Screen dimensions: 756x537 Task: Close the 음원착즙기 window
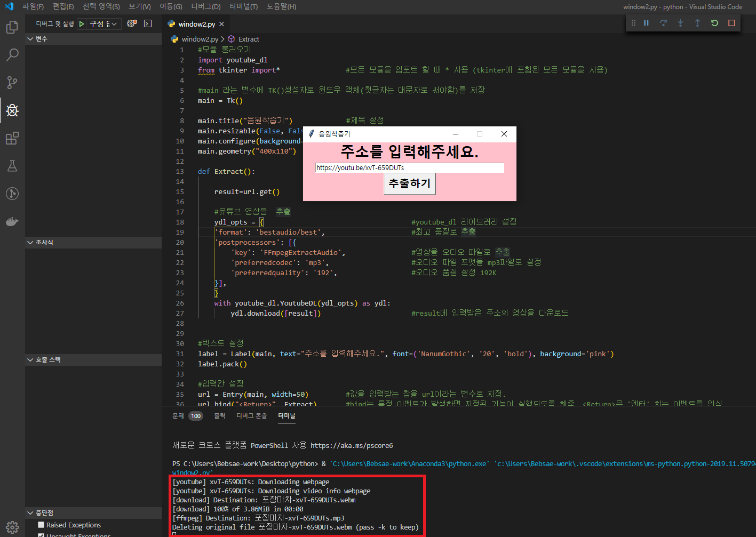coord(504,134)
